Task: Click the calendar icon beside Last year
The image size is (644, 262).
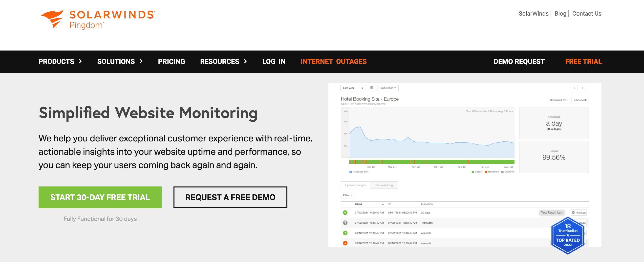Action: click(x=371, y=88)
